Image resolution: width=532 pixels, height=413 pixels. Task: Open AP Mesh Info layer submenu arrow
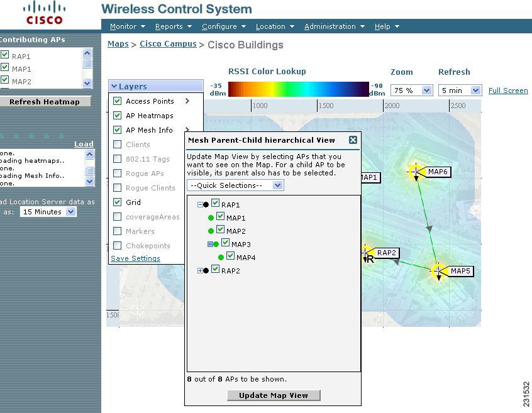[x=187, y=129]
